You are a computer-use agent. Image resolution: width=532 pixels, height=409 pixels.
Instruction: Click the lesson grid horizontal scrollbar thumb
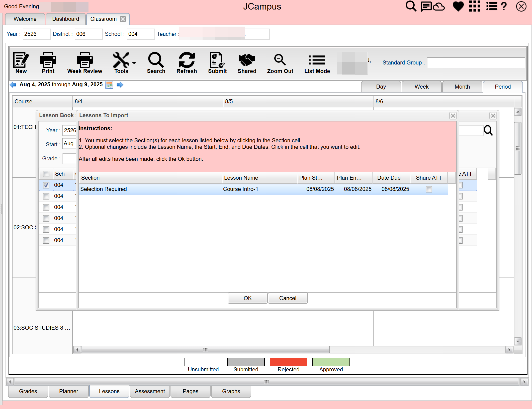205,350
